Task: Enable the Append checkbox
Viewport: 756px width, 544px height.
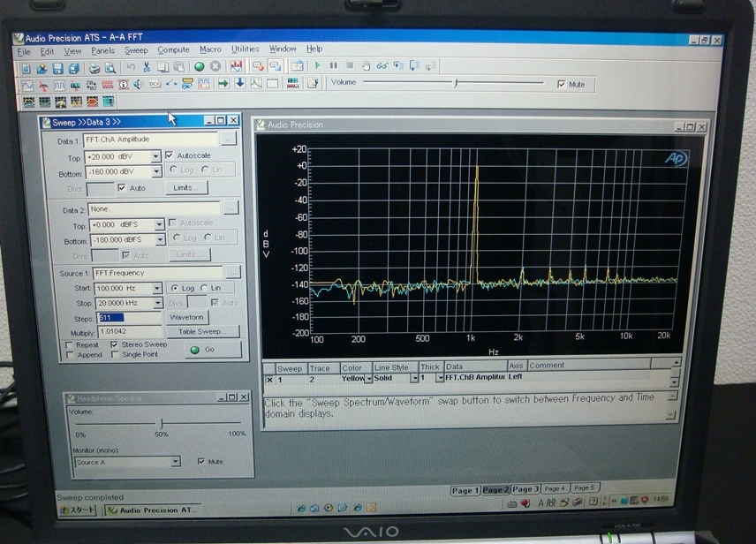Action: [70, 355]
